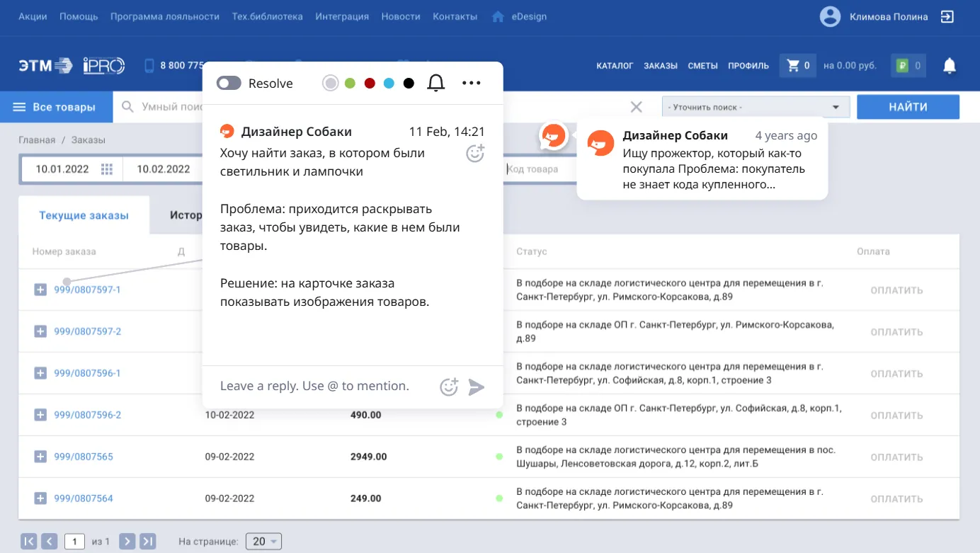Open the Все товары hamburger menu
This screenshot has height=553, width=980.
(18, 106)
